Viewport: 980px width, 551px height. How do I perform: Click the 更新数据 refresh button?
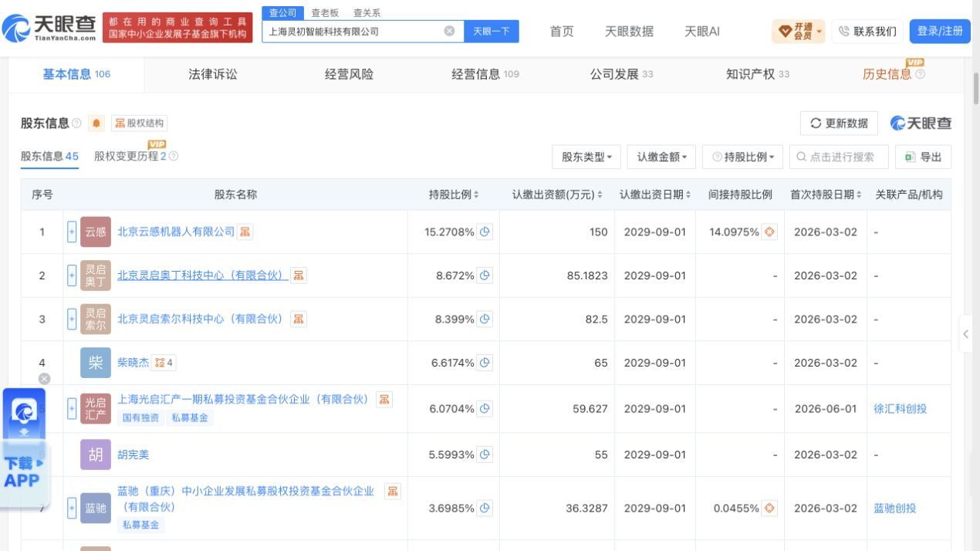coord(840,123)
